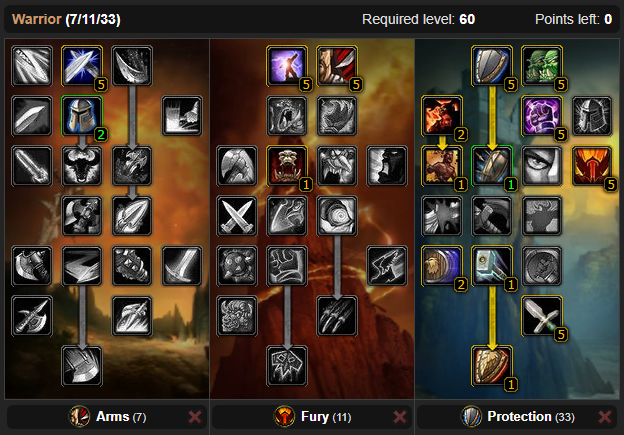Click the Concussion Blow hammer talent
Image resolution: width=624 pixels, height=435 pixels.
(x=492, y=265)
